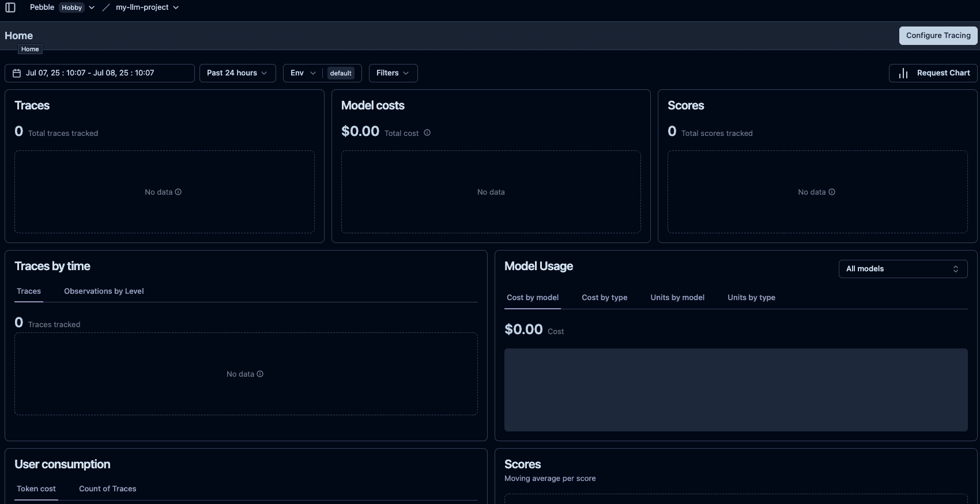The height and width of the screenshot is (504, 980).
Task: Click the Model costs card heading
Action: click(373, 105)
